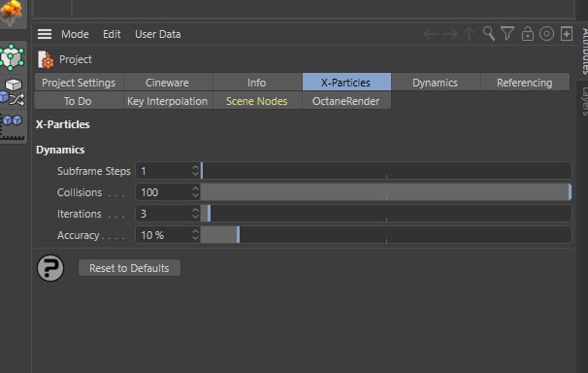Open new Attribute Manager with plus icon
Image resolution: width=588 pixels, height=373 pixels.
coord(567,34)
